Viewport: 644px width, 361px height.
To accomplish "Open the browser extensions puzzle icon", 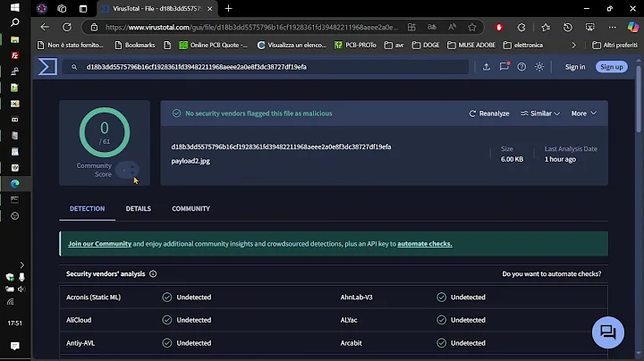I will tap(521, 27).
